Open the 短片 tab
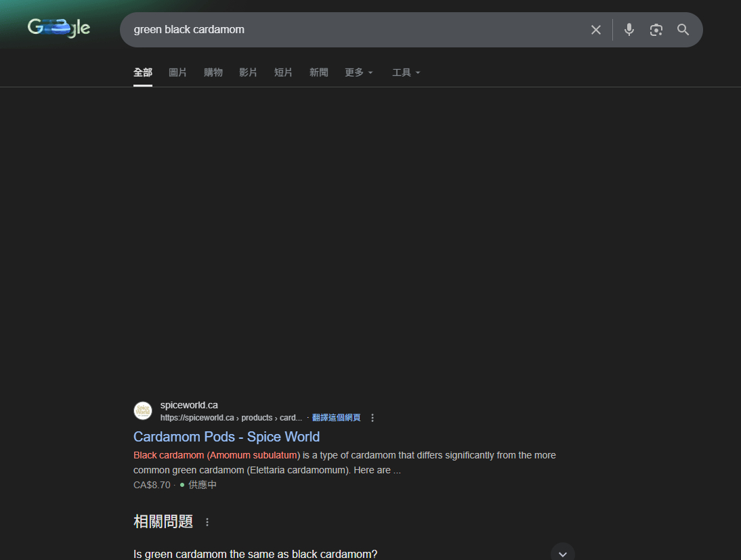741x560 pixels. [x=283, y=72]
